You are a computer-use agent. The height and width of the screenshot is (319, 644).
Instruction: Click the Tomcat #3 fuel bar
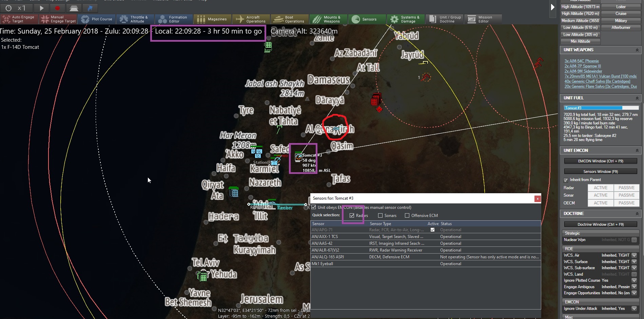coord(601,108)
